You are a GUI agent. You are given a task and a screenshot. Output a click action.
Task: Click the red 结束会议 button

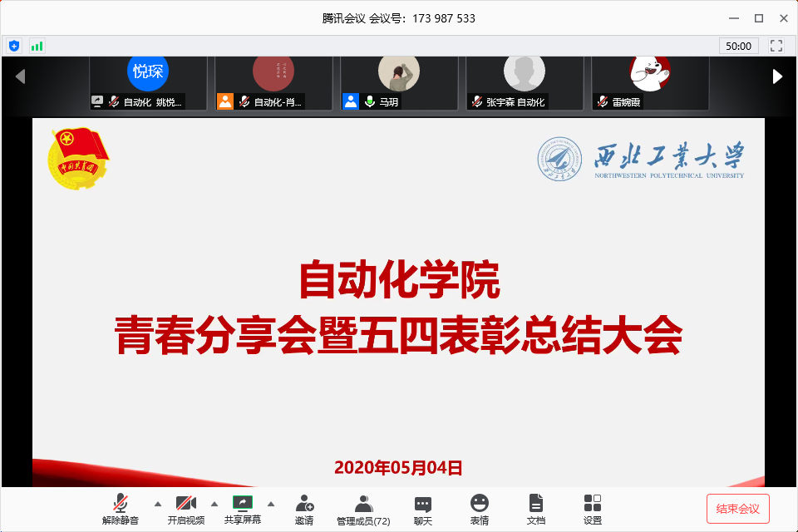(x=738, y=509)
